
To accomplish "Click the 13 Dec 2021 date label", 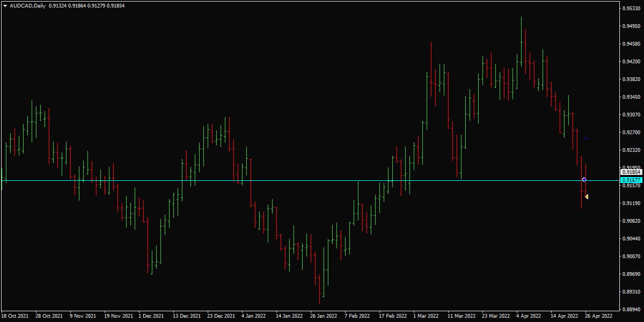I will click(x=187, y=316).
